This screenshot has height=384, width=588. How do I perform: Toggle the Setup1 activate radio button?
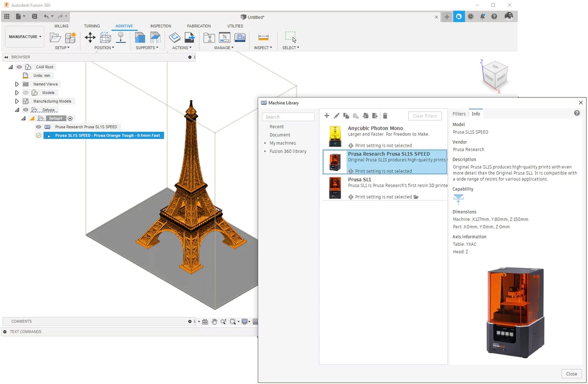point(70,119)
